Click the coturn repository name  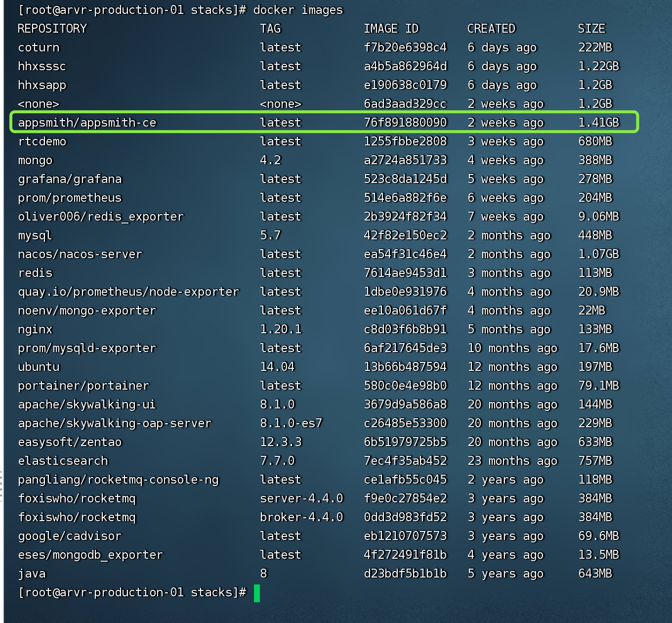(x=38, y=47)
